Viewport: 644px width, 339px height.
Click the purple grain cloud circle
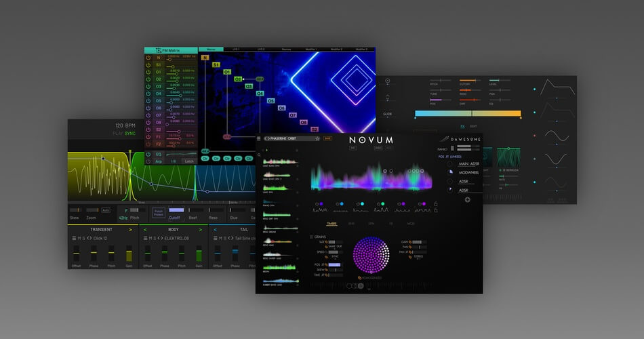[371, 255]
